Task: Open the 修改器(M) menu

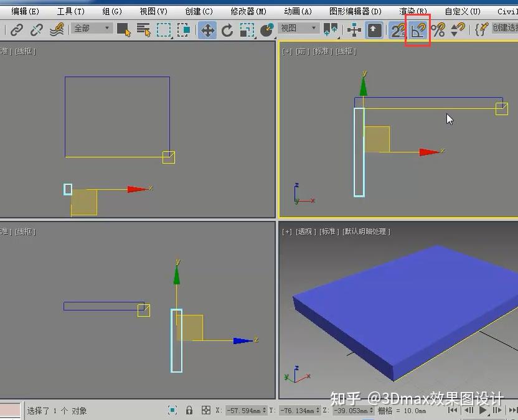Action: tap(248, 10)
